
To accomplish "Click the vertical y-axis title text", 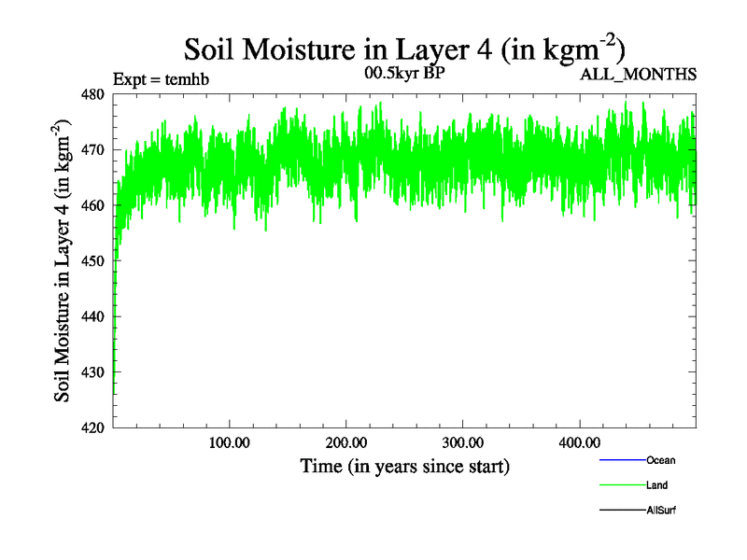I will tap(63, 261).
